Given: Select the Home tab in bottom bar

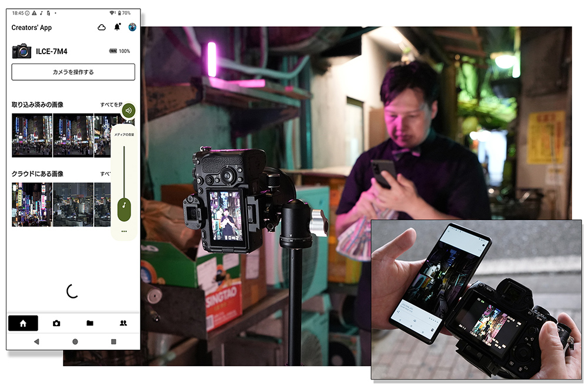Looking at the screenshot, I should 23,323.
